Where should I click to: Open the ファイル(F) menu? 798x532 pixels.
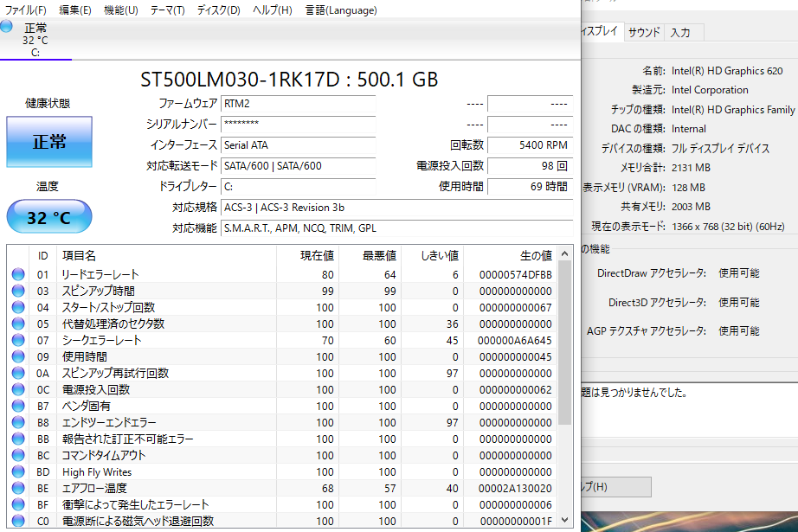25,10
